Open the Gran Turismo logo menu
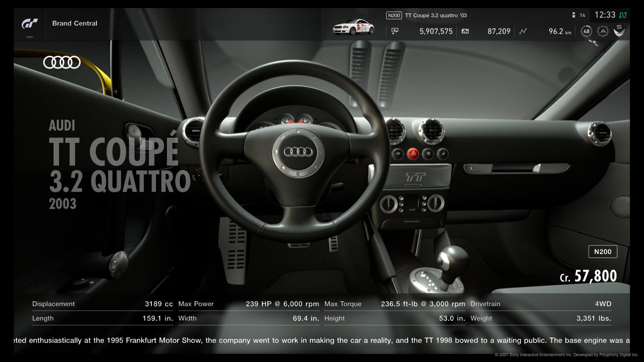Image resolution: width=644 pixels, height=362 pixels. point(30,24)
